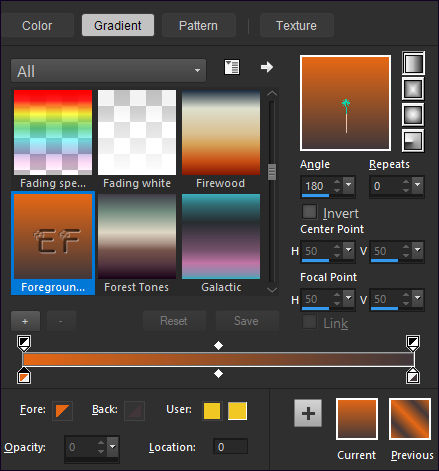Select the Fore color swatch

pyautogui.click(x=62, y=411)
